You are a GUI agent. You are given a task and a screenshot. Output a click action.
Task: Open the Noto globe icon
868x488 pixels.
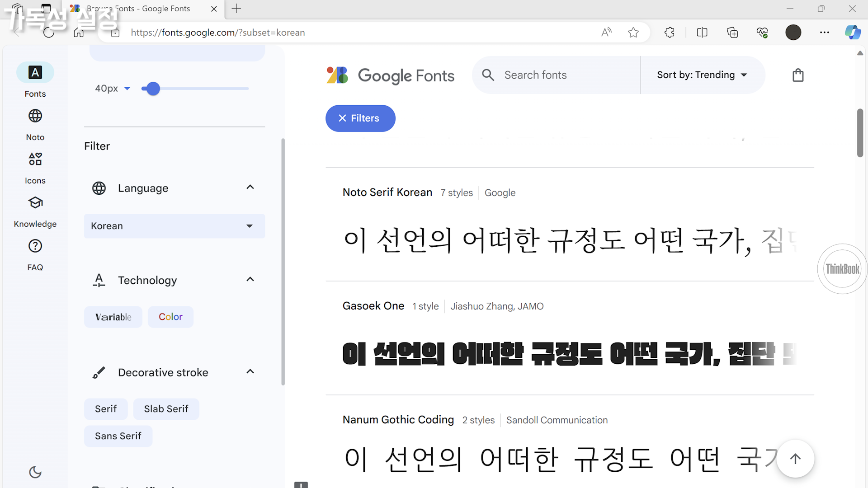click(x=35, y=116)
